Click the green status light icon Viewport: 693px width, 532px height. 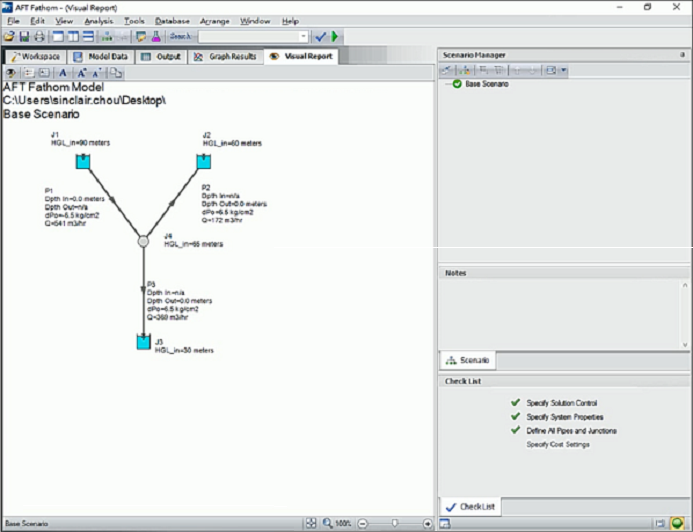[677, 523]
